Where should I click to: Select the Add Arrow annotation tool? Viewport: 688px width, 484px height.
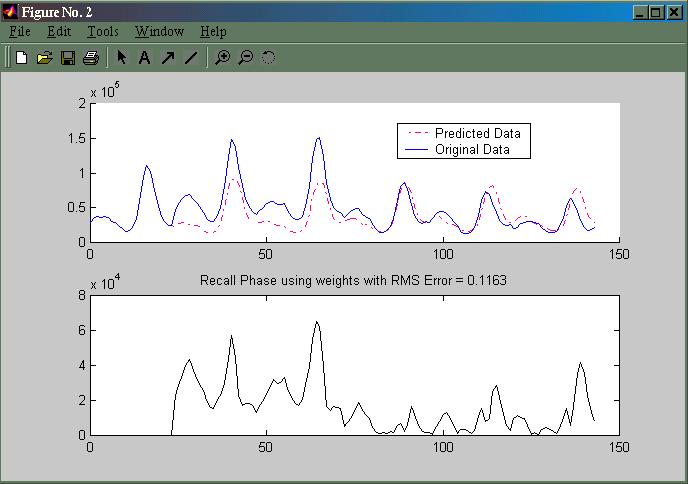168,58
